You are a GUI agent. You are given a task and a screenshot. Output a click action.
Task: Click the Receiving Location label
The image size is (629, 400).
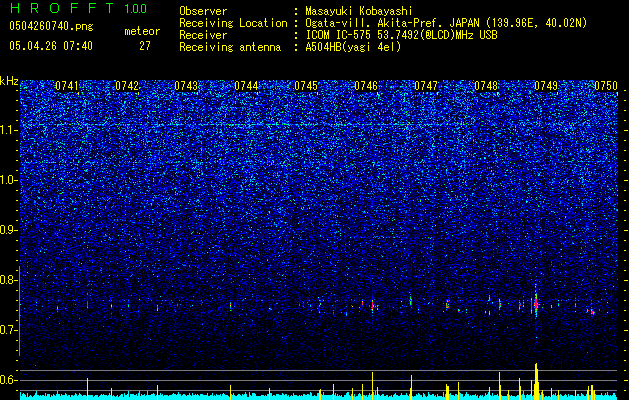[233, 23]
